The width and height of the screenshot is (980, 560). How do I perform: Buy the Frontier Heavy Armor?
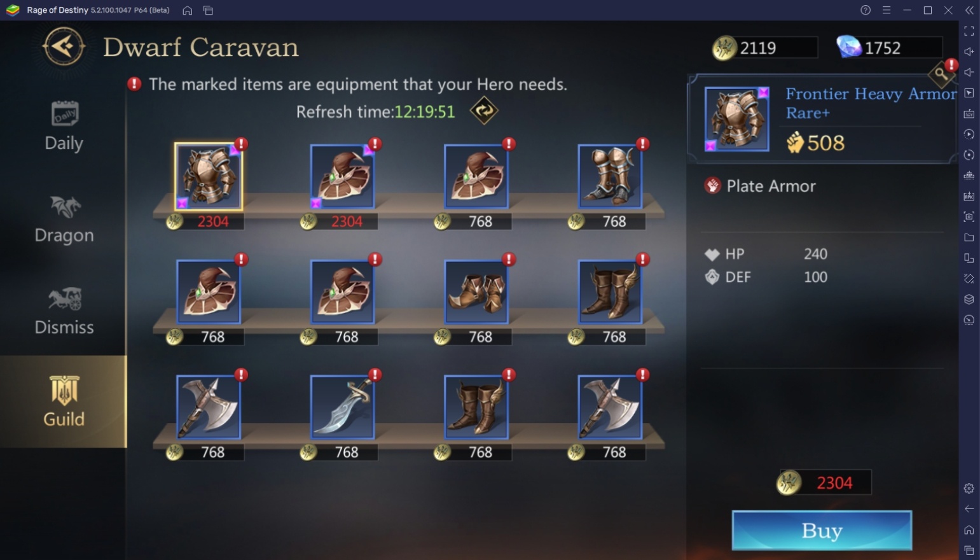tap(822, 530)
